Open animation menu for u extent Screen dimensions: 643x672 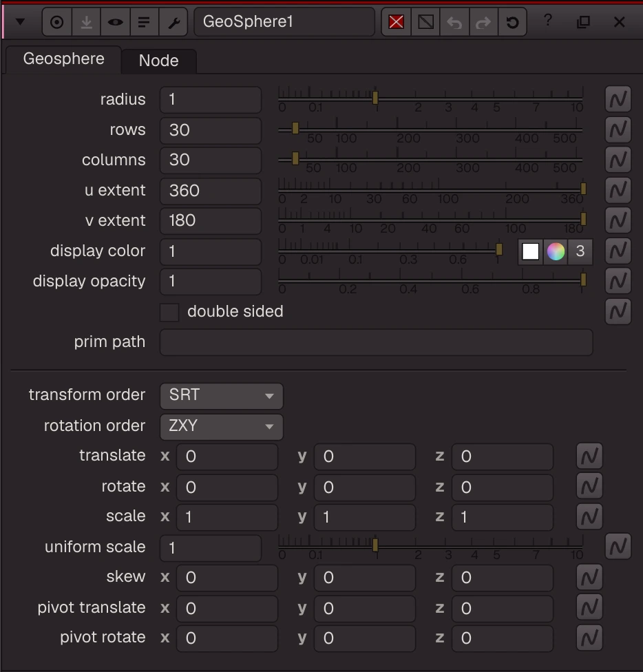[x=618, y=190]
